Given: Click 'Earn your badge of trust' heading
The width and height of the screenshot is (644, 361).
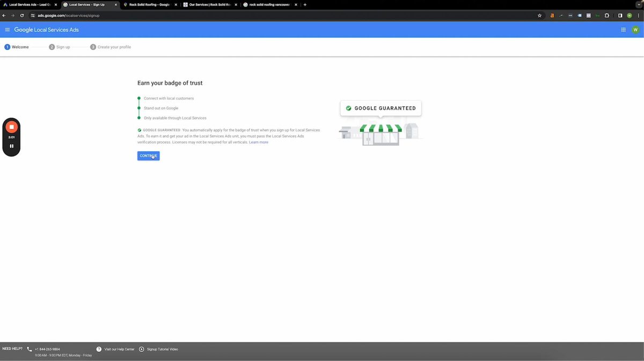Looking at the screenshot, I should point(170,83).
